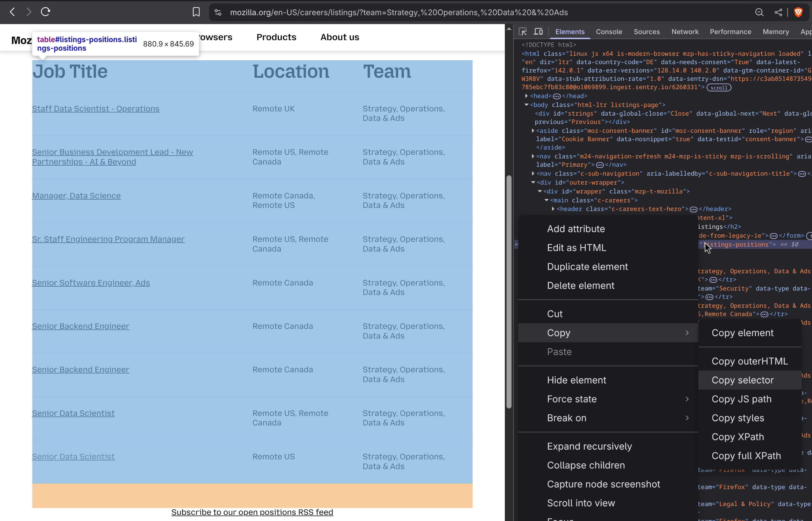The height and width of the screenshot is (521, 812).
Task: Select Copy JS path
Action: (750, 400)
